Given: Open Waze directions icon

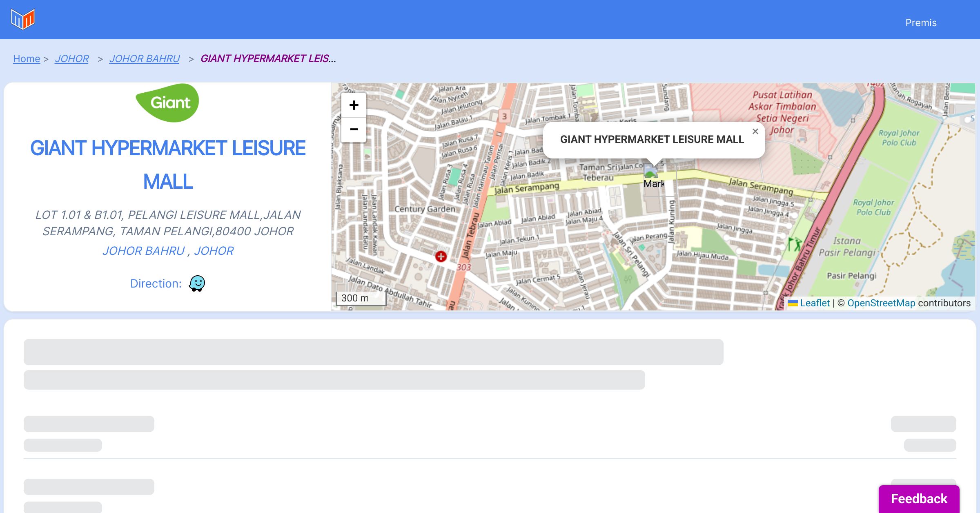Looking at the screenshot, I should pos(197,283).
